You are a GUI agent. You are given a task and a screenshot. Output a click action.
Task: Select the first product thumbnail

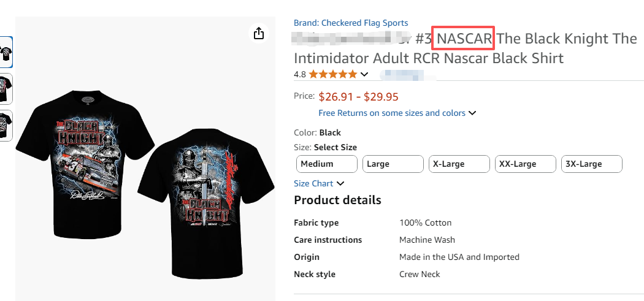pyautogui.click(x=6, y=53)
